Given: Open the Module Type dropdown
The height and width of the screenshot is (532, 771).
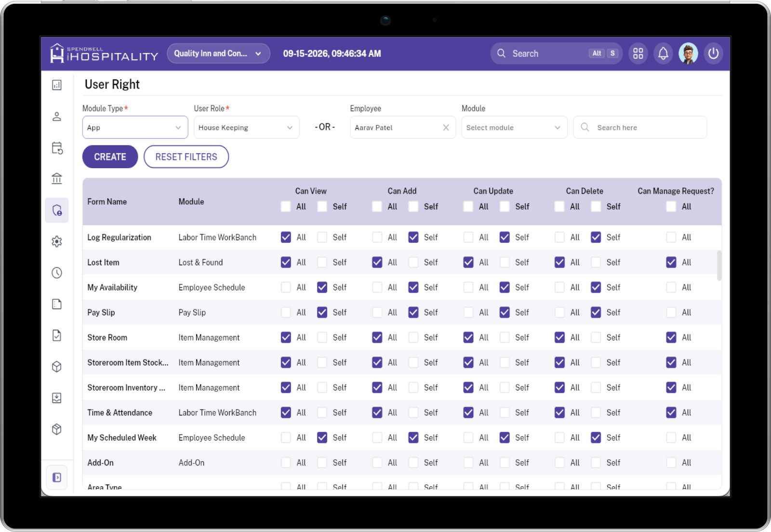Looking at the screenshot, I should [x=135, y=128].
